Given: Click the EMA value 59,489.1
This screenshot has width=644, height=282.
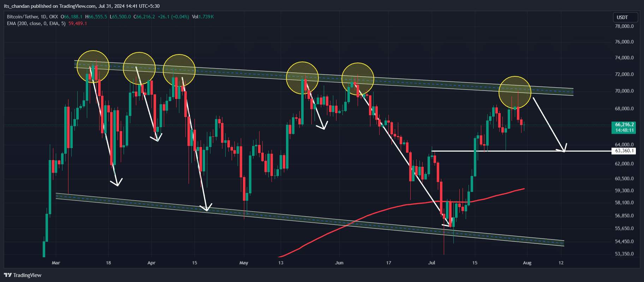Looking at the screenshot, I should 78,23.
